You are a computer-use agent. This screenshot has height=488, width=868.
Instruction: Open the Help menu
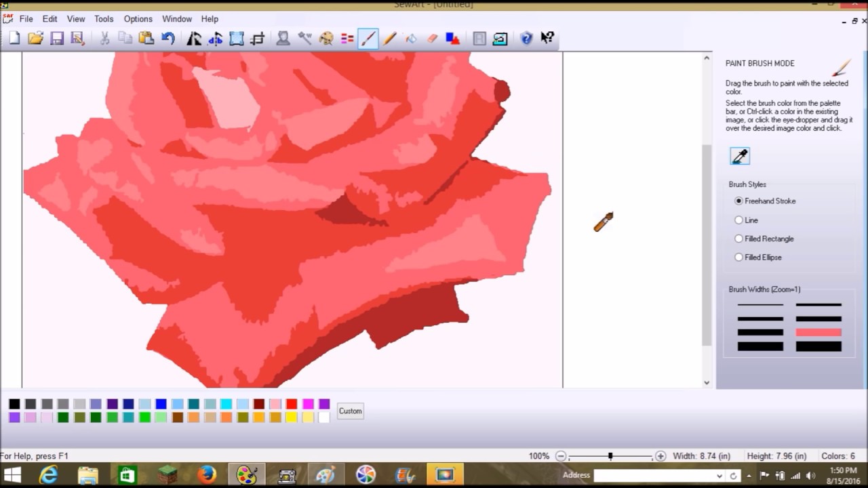click(x=210, y=19)
